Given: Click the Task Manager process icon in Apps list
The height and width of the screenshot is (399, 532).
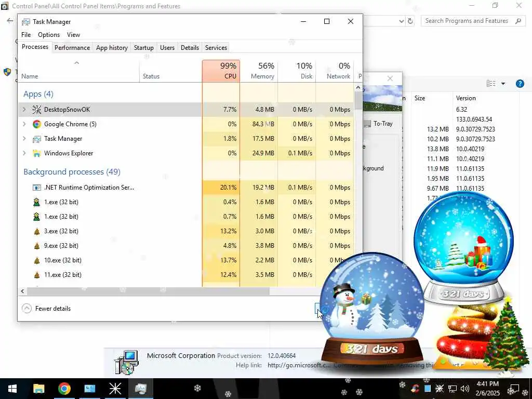Looking at the screenshot, I should click(x=37, y=139).
